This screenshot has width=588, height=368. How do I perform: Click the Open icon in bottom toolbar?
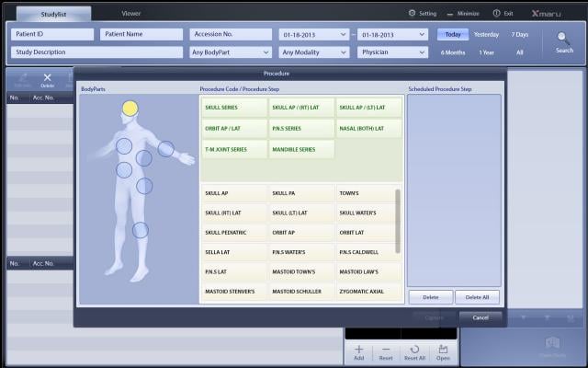point(443,350)
